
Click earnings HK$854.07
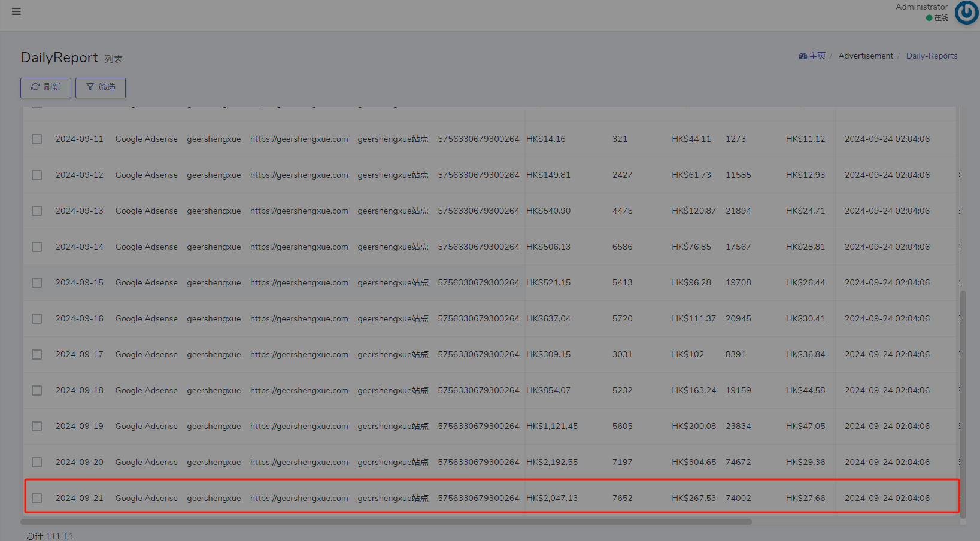pyautogui.click(x=548, y=390)
